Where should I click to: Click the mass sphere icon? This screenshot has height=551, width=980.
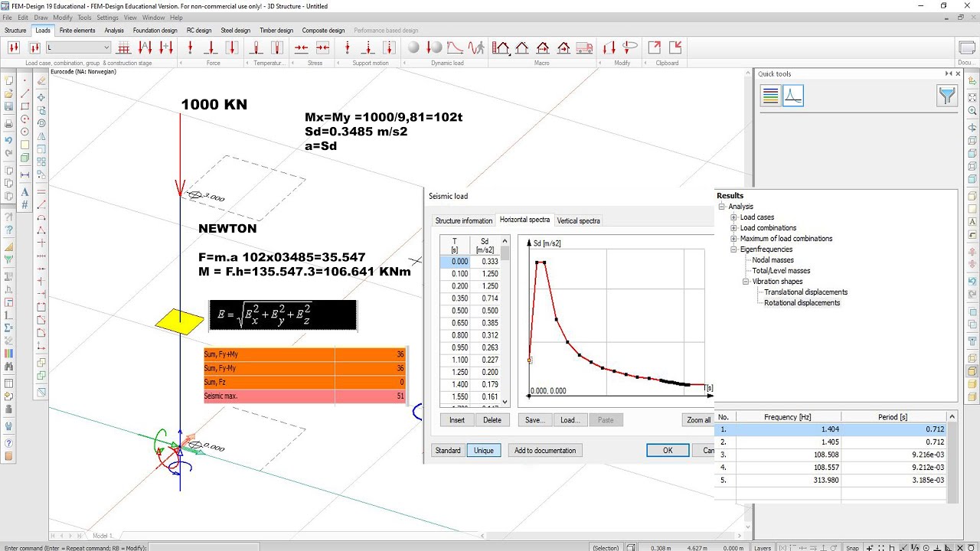pyautogui.click(x=413, y=47)
